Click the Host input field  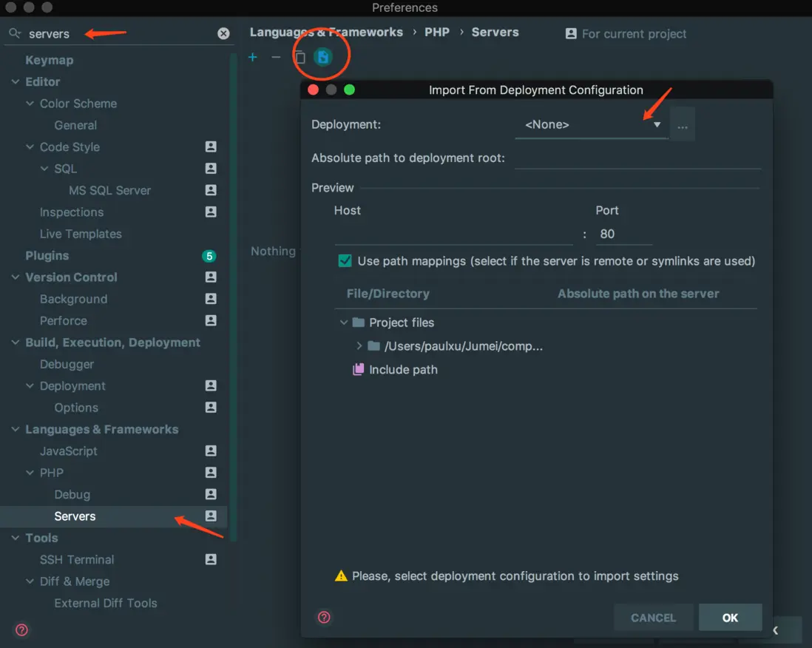pyautogui.click(x=453, y=234)
